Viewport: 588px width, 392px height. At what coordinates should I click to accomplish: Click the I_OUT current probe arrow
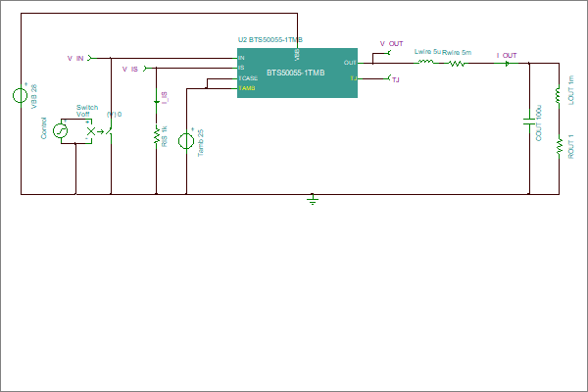tap(507, 64)
